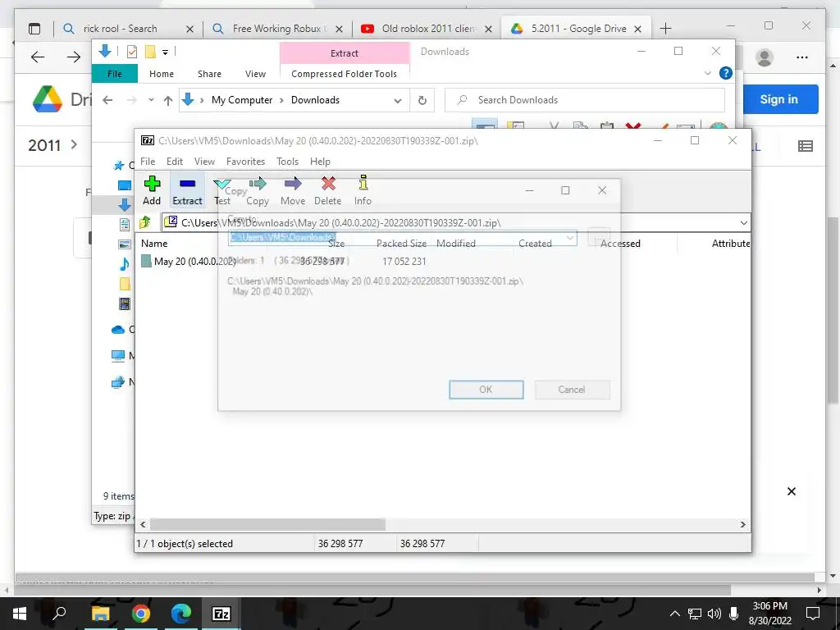The height and width of the screenshot is (630, 840).
Task: Sort by the Name column header
Action: 154,243
